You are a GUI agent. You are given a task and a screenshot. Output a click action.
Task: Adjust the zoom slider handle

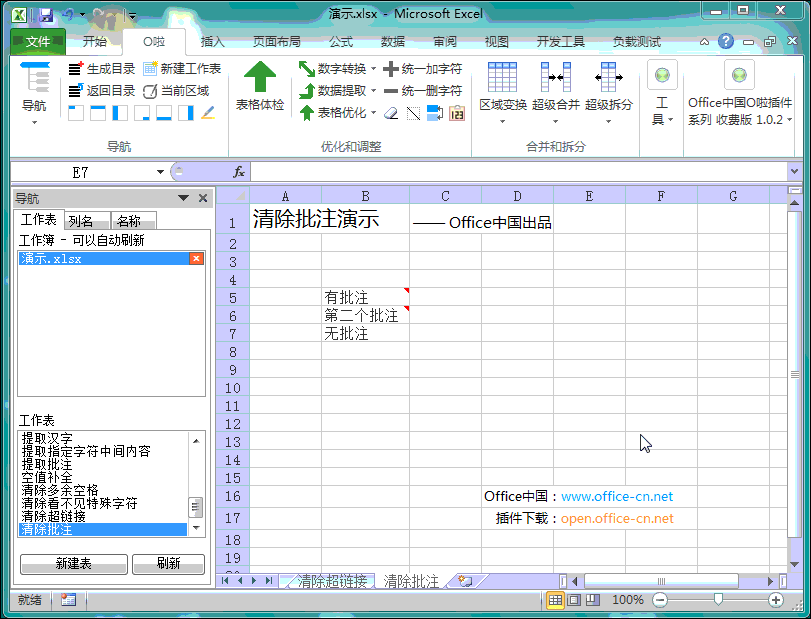718,599
